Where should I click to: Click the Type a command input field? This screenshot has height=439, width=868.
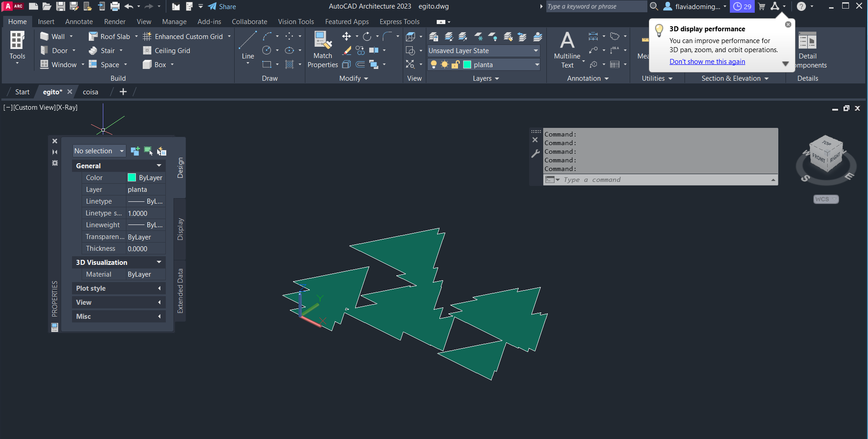click(661, 180)
